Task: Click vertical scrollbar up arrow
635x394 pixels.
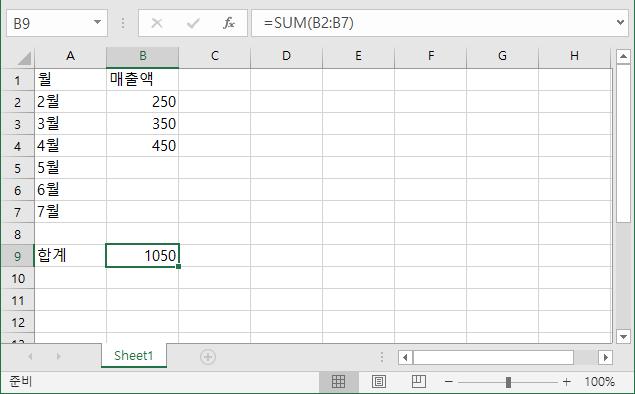Action: [x=623, y=56]
